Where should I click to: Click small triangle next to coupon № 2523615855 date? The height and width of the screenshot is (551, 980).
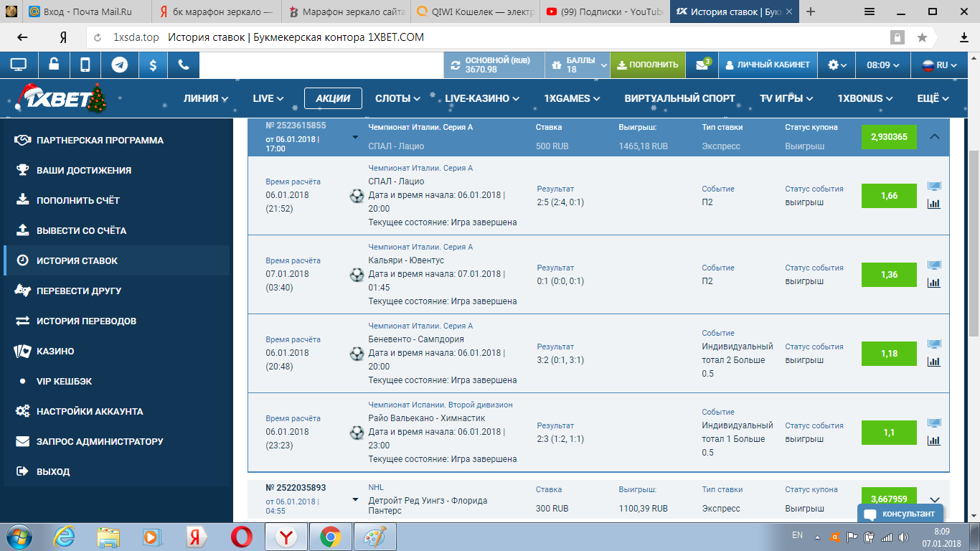pyautogui.click(x=355, y=137)
